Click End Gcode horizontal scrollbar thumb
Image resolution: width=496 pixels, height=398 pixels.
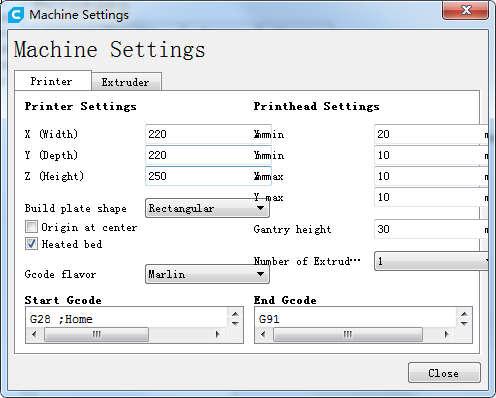coord(348,334)
